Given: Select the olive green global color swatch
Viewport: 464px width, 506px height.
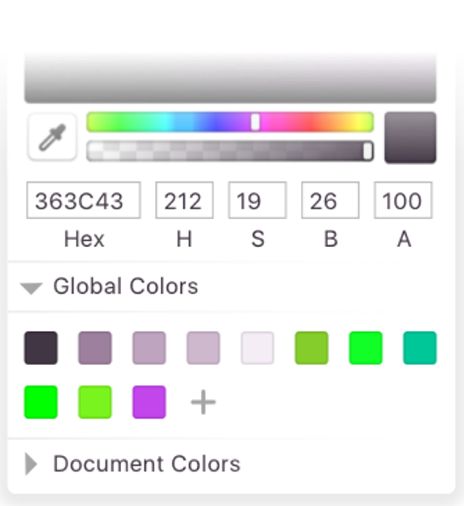Looking at the screenshot, I should [312, 348].
